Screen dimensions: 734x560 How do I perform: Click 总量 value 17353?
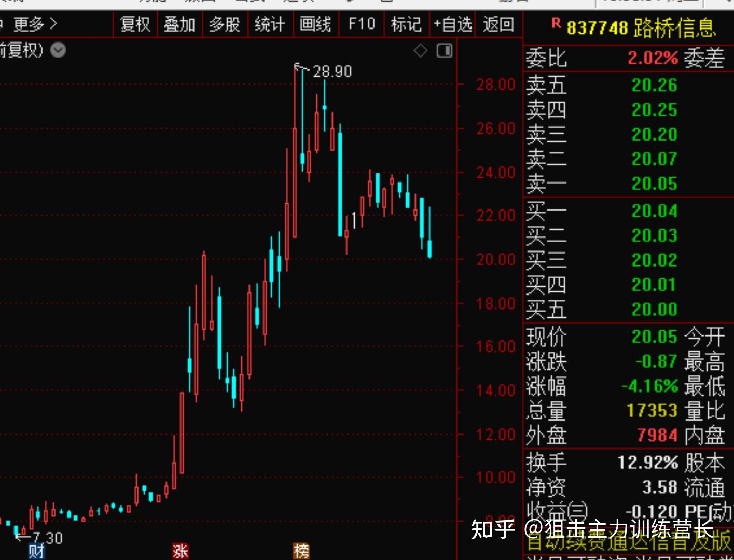pos(652,411)
